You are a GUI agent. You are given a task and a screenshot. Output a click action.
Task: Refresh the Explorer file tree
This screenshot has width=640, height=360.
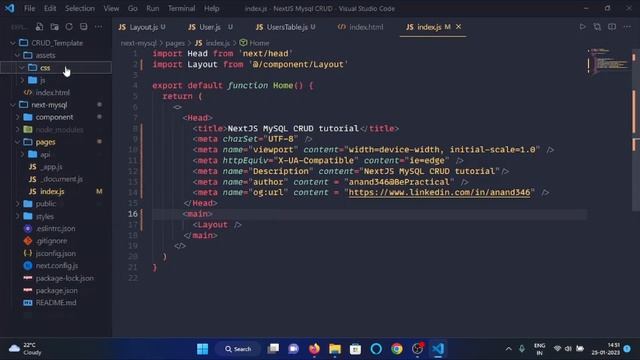[x=69, y=27]
